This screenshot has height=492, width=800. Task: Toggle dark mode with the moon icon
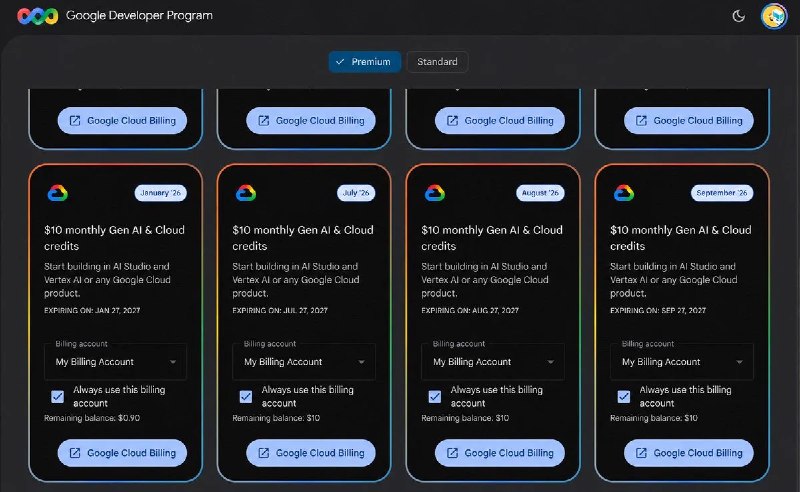point(738,16)
